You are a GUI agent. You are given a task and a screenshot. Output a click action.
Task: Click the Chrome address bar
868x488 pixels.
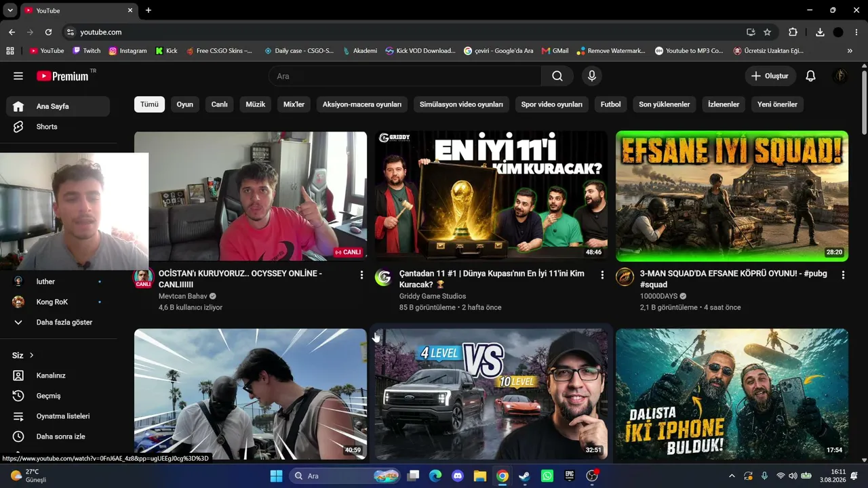(407, 32)
